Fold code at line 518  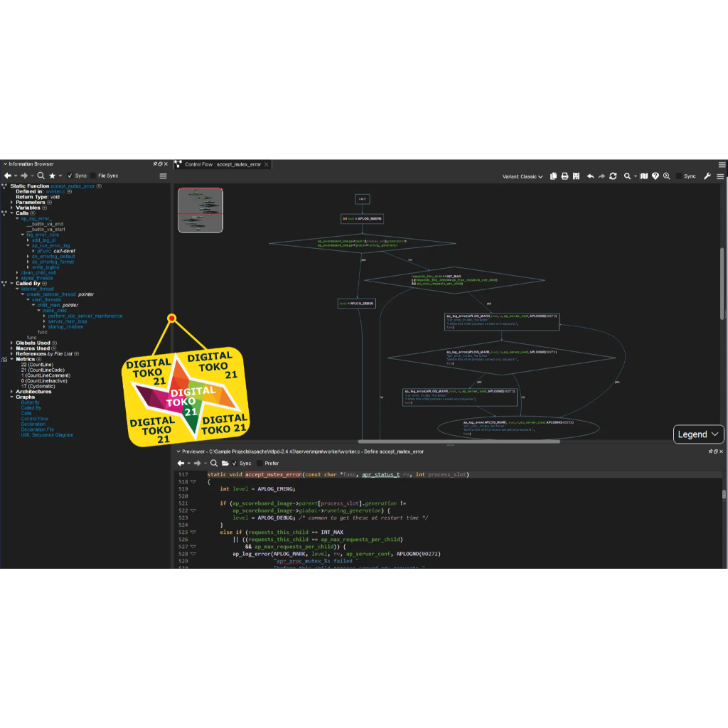click(193, 482)
